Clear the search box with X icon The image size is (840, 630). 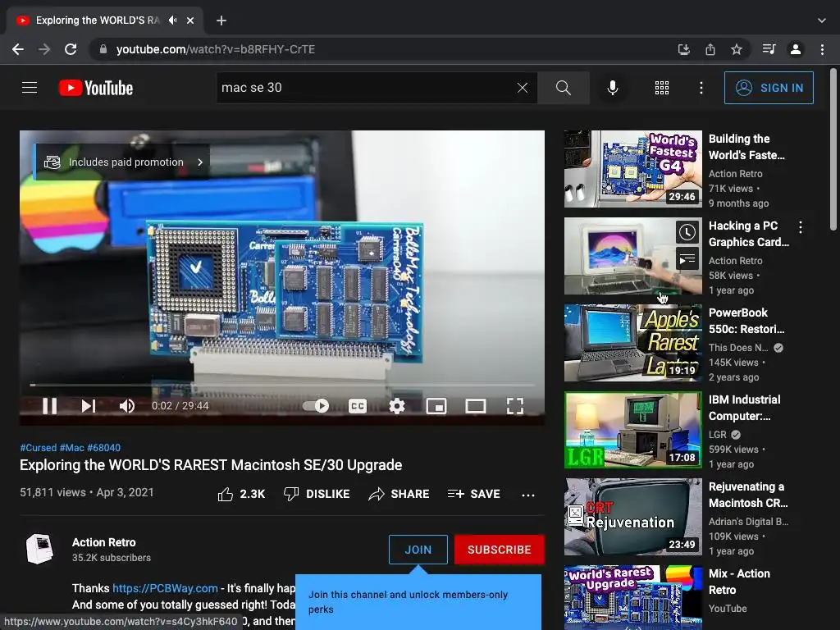(x=523, y=87)
